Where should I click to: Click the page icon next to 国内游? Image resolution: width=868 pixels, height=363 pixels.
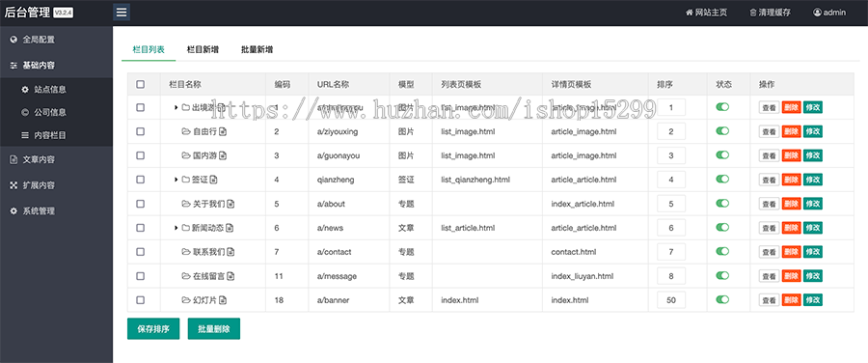coord(223,155)
